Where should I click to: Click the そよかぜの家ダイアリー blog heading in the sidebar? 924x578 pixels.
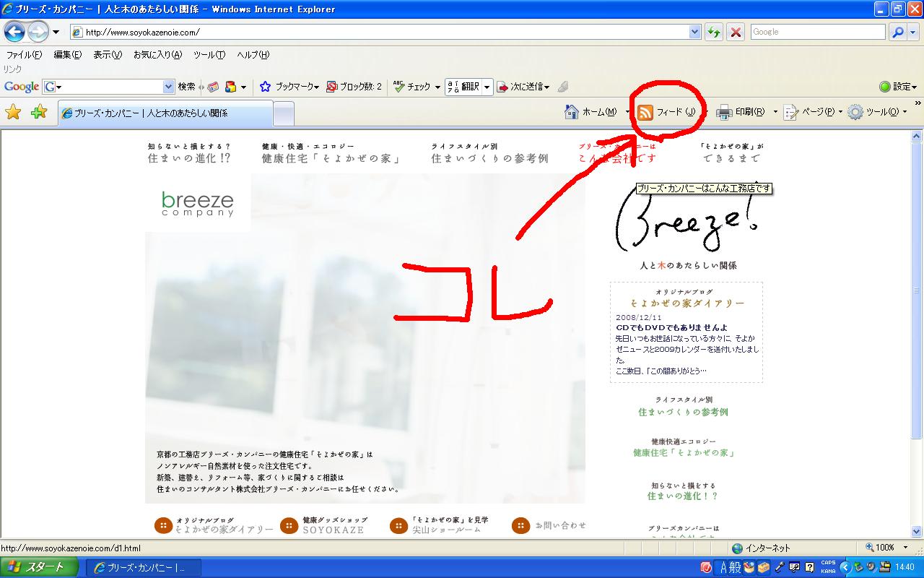pyautogui.click(x=687, y=303)
